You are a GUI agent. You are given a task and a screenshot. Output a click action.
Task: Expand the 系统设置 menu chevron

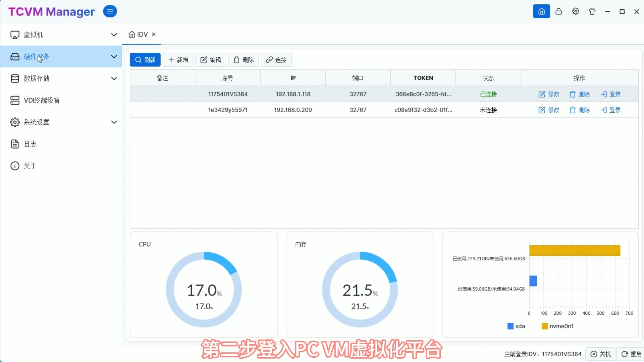(x=114, y=122)
